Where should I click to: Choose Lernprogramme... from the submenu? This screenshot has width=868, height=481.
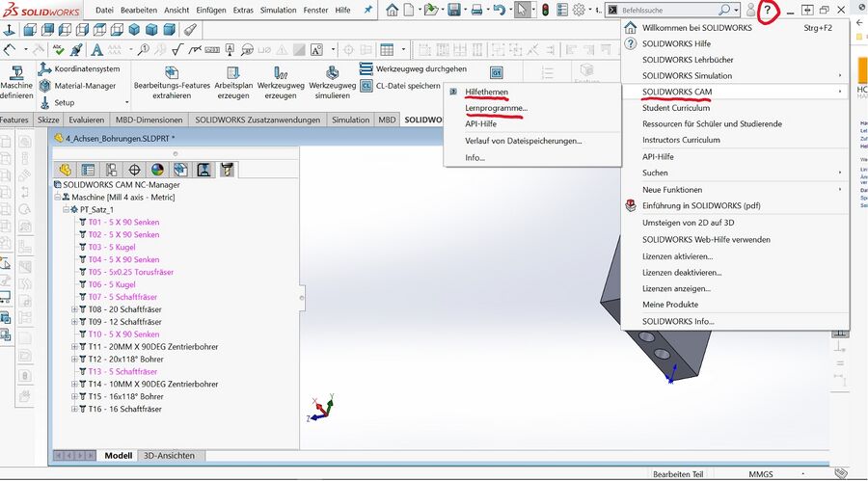coord(496,108)
